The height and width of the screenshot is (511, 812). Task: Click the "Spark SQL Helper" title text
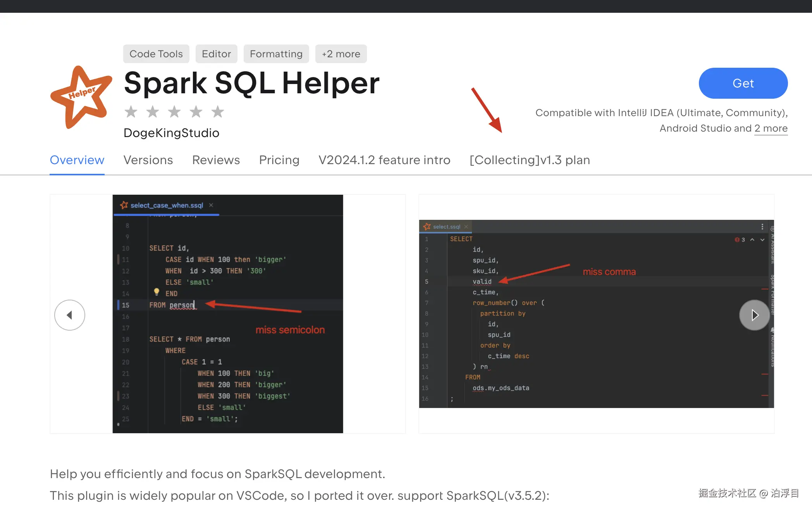coord(252,83)
